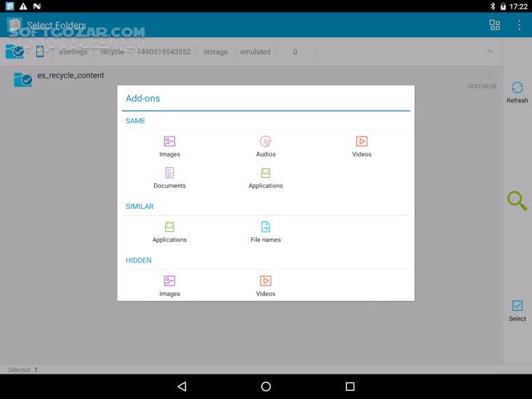Open Documents duplicate finder
This screenshot has height=399, width=532.
click(169, 178)
